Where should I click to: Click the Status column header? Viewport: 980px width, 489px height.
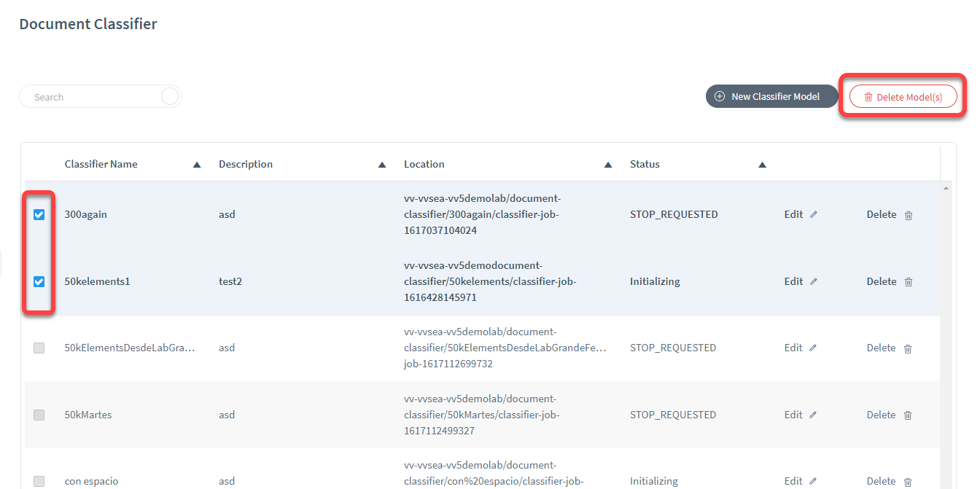[x=645, y=164]
